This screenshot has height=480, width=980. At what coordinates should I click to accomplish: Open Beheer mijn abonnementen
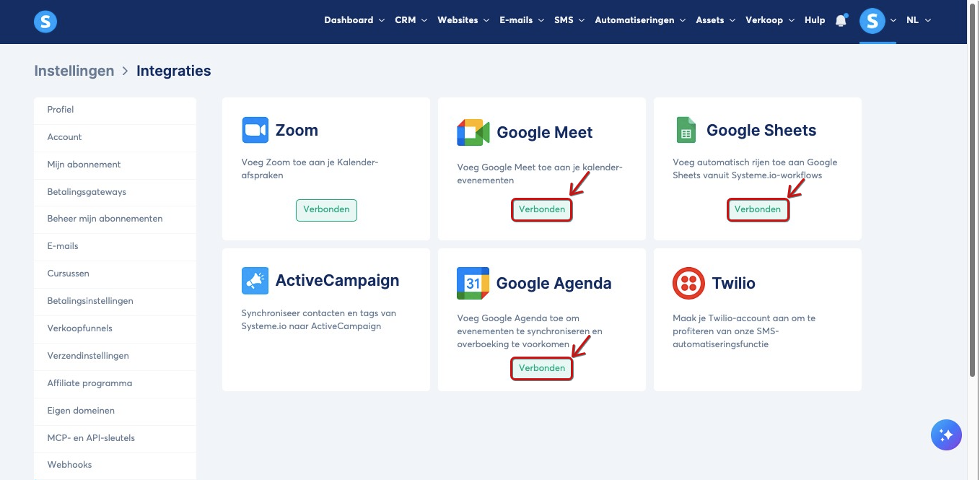click(115, 219)
